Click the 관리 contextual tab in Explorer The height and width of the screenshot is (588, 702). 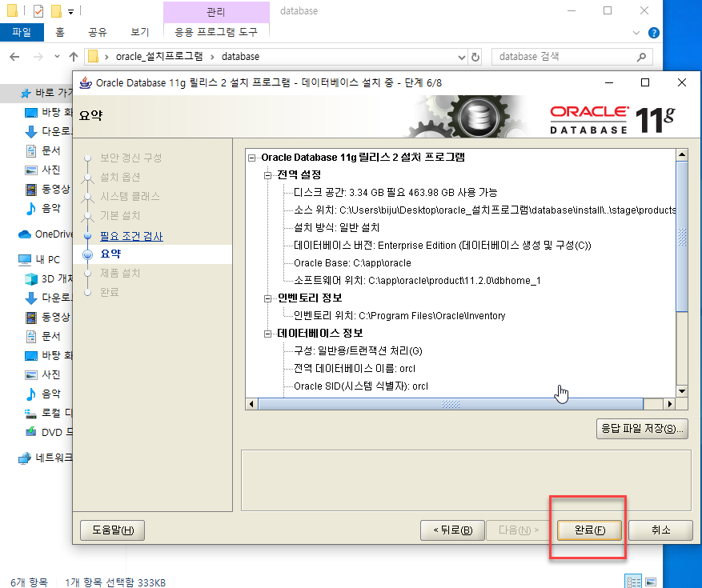coord(216,12)
